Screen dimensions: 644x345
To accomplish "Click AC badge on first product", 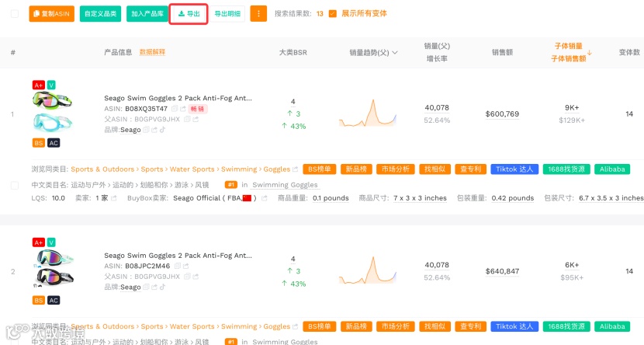I will (x=54, y=143).
